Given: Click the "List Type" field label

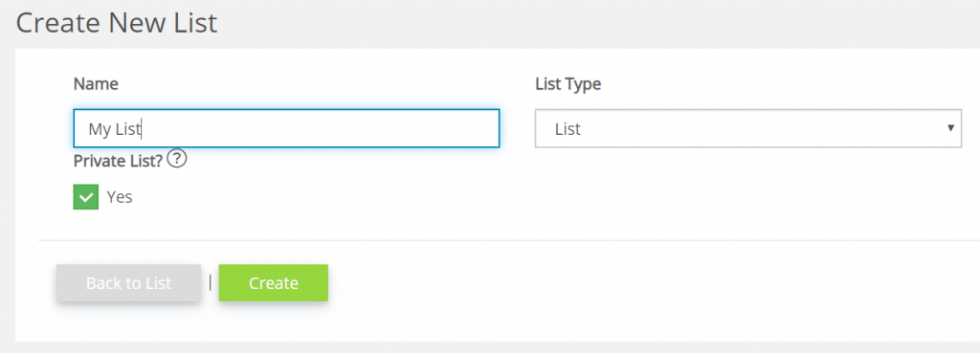Looking at the screenshot, I should tap(568, 84).
